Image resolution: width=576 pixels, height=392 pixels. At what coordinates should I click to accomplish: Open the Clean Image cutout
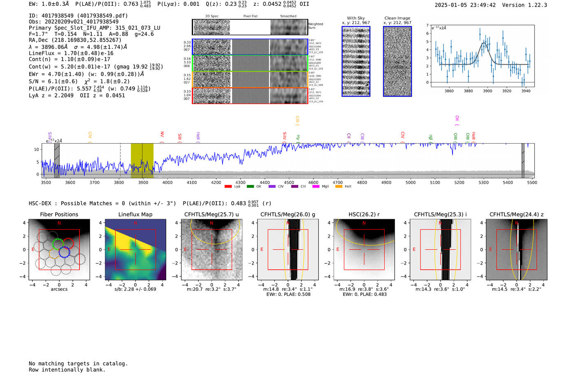coord(397,61)
